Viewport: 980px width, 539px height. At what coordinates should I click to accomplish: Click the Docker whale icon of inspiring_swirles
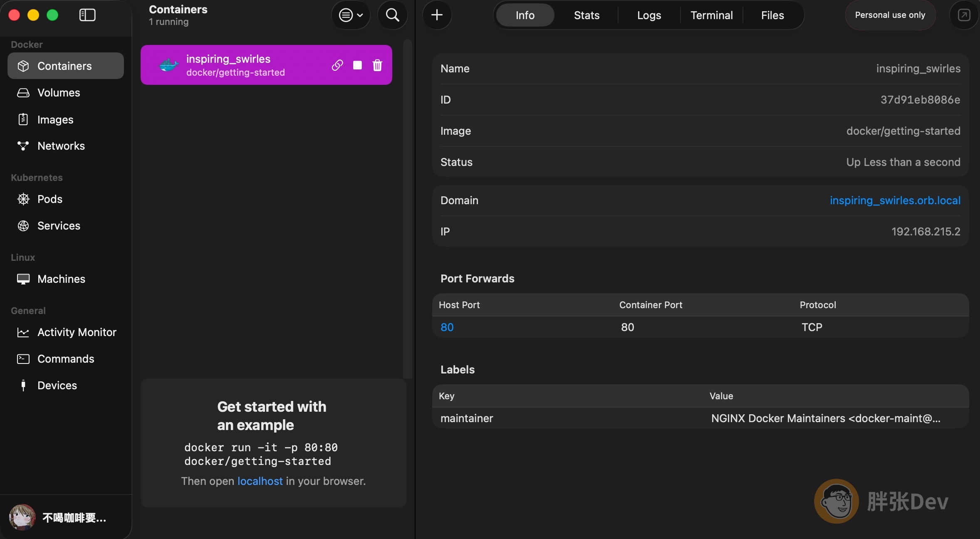(169, 65)
